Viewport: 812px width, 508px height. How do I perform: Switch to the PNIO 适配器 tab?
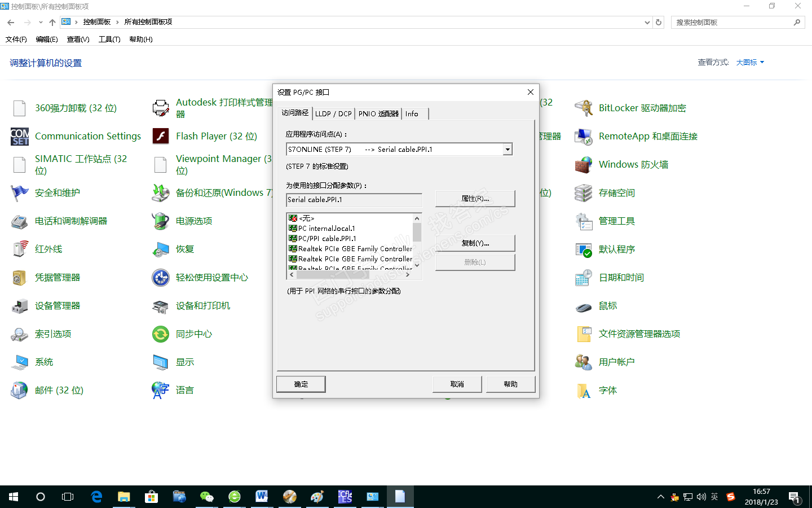point(378,113)
